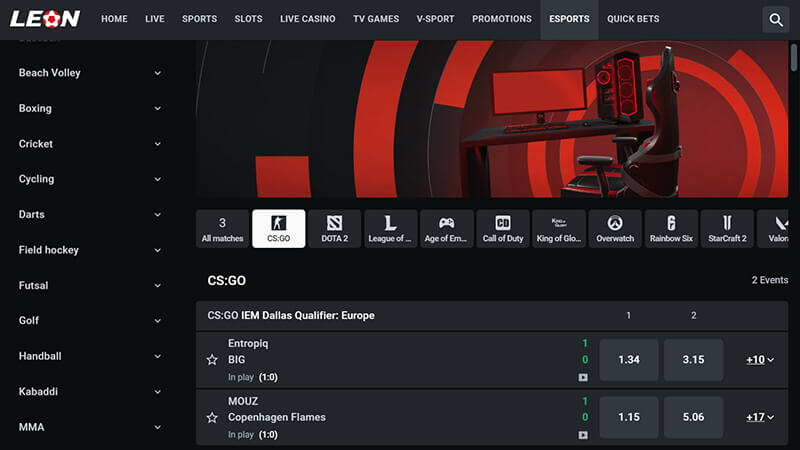800x450 pixels.
Task: Show All matches filter
Action: click(x=222, y=229)
